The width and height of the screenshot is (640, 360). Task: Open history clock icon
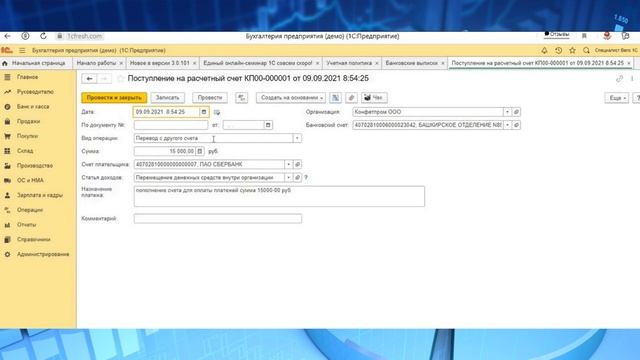(x=558, y=50)
